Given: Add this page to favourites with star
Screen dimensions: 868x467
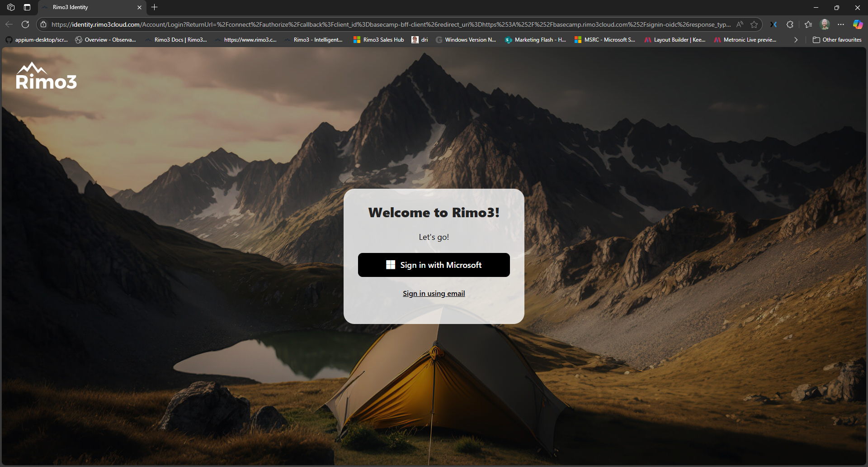Looking at the screenshot, I should (754, 24).
